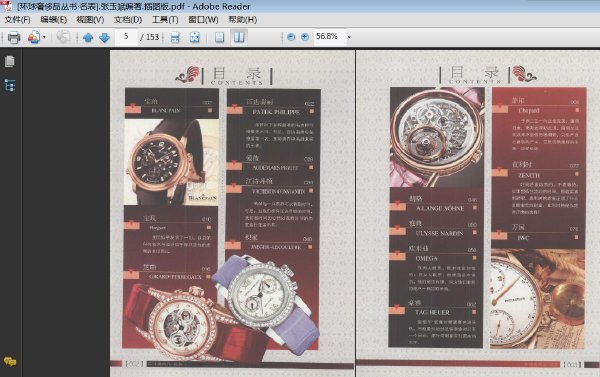Click the gold pocket watch photo

pos(537,299)
